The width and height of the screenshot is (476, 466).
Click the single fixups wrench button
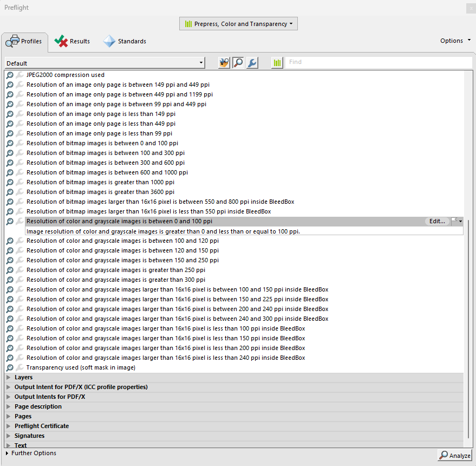252,63
